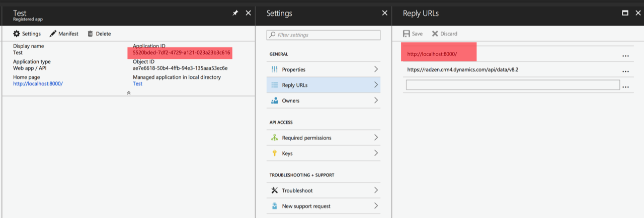Close the Reply URLs blade
The width and height of the screenshot is (644, 218).
click(638, 13)
